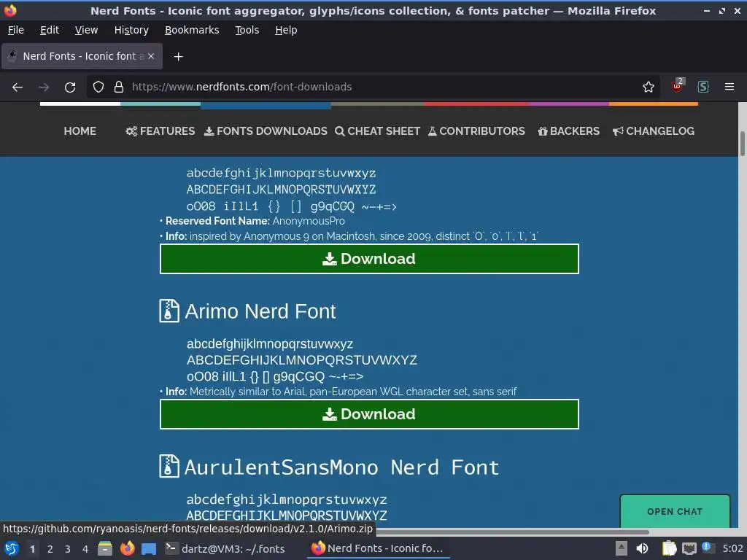The width and height of the screenshot is (747, 560).
Task: Open the File menu
Action: tap(16, 30)
